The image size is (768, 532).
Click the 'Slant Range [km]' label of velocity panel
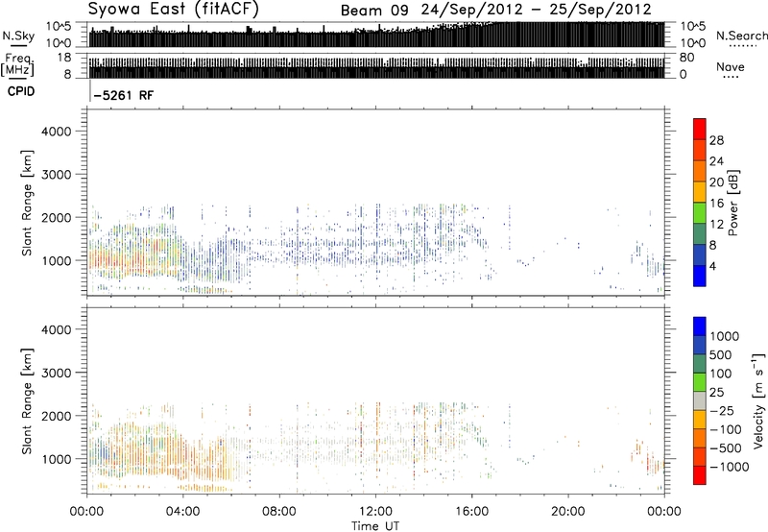27,401
